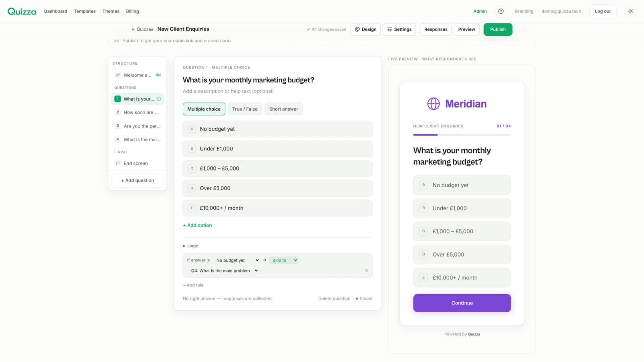
Task: Open Branding link
Action: point(524,11)
